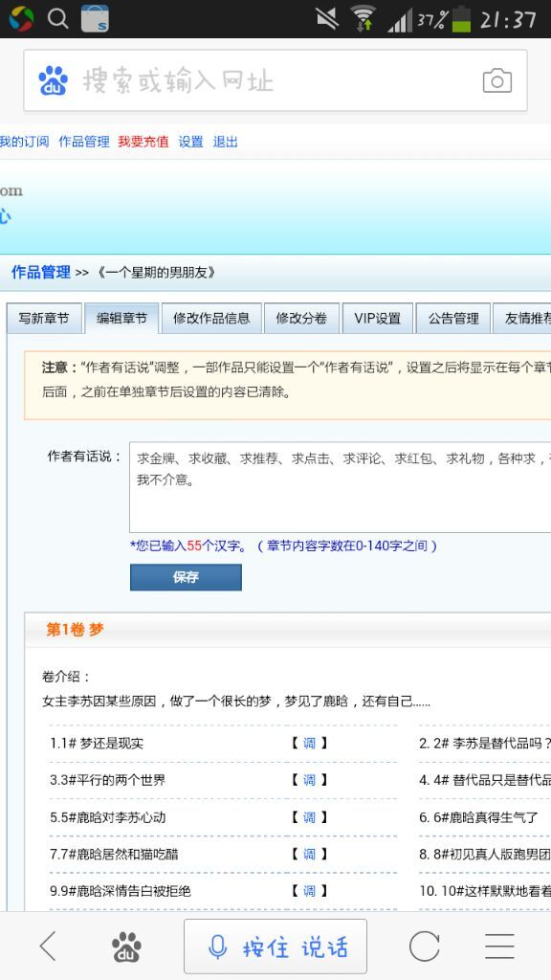
Task: Tap the camera icon in the search bar
Action: click(x=496, y=81)
